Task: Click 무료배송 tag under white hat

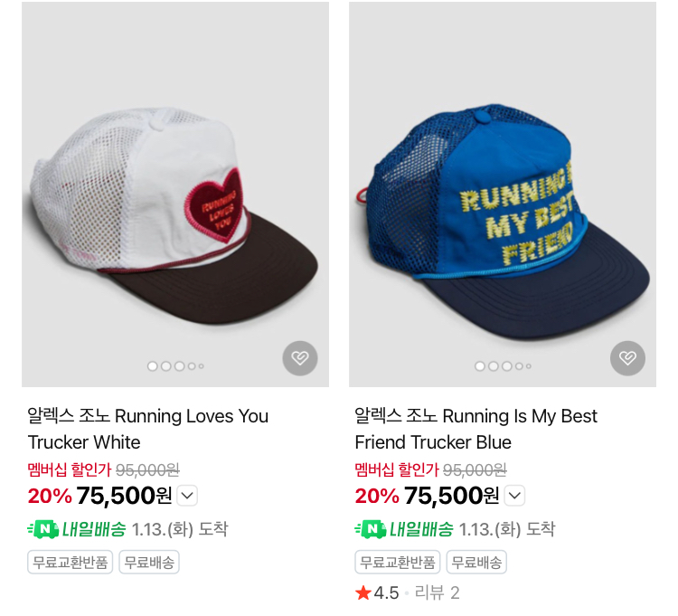Action: [149, 562]
